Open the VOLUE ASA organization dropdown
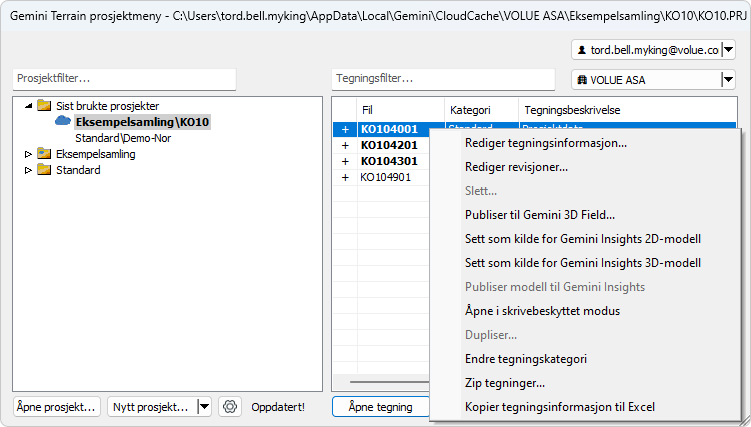This screenshot has width=751, height=427. [x=727, y=80]
